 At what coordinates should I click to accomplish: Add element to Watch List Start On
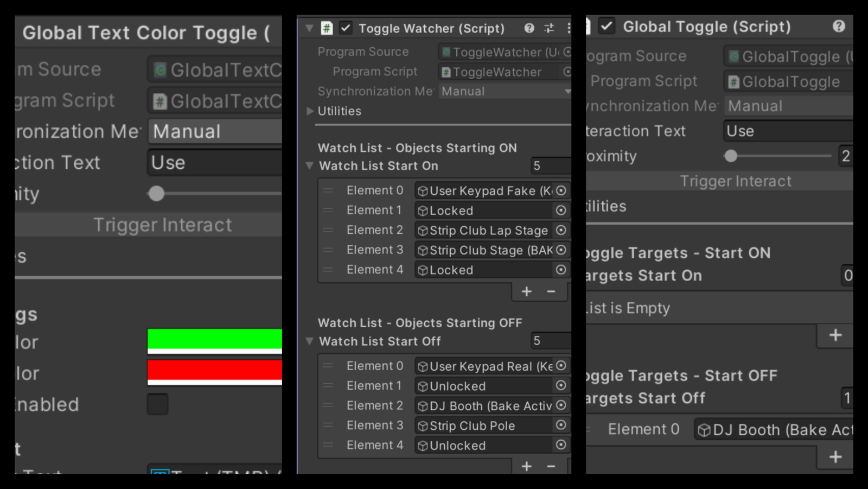[x=526, y=292]
